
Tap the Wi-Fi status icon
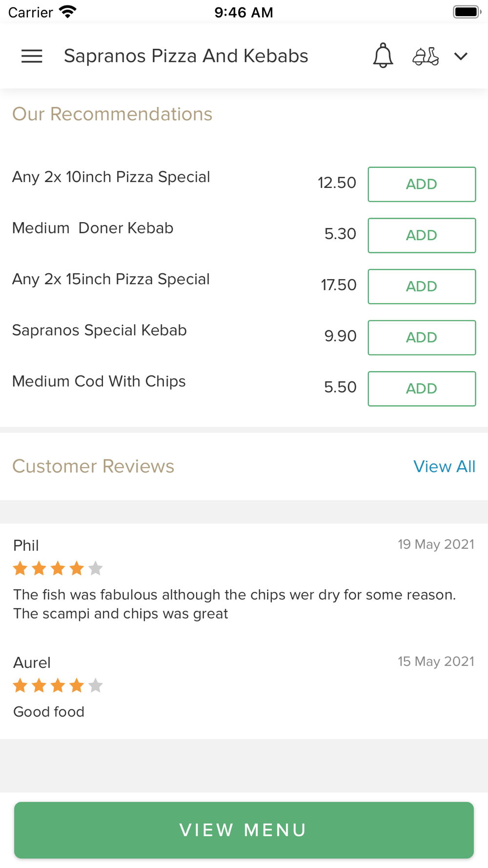[x=67, y=12]
